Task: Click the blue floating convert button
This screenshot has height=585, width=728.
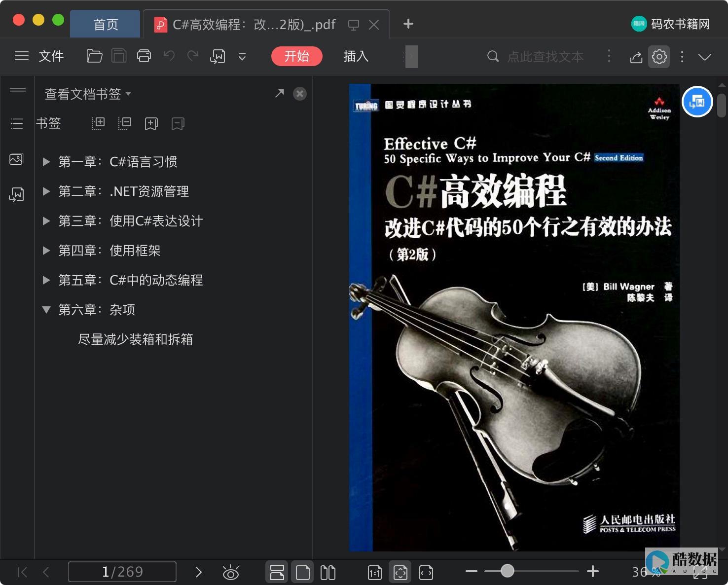Action: (x=697, y=102)
